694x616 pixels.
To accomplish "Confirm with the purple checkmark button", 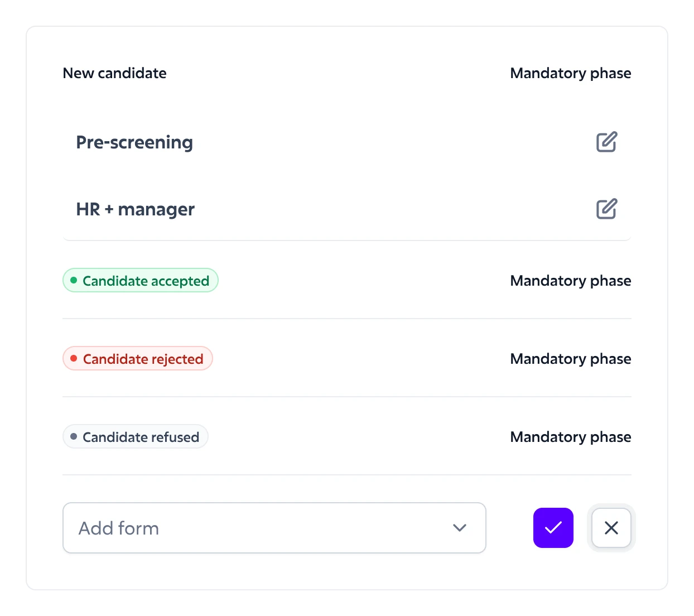I will 553,527.
